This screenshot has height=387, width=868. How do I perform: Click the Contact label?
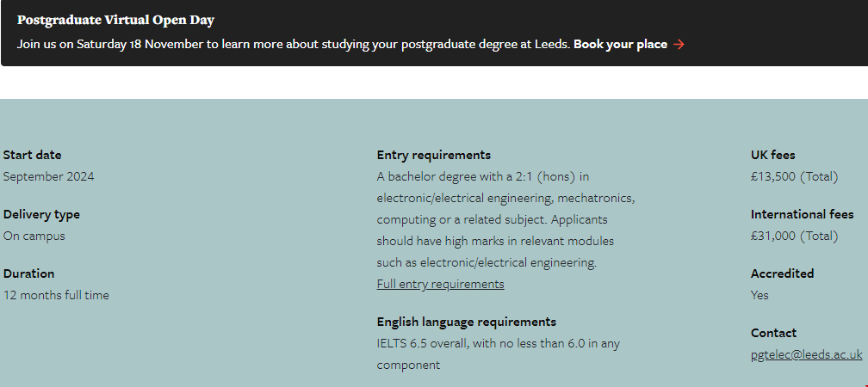pyautogui.click(x=773, y=333)
